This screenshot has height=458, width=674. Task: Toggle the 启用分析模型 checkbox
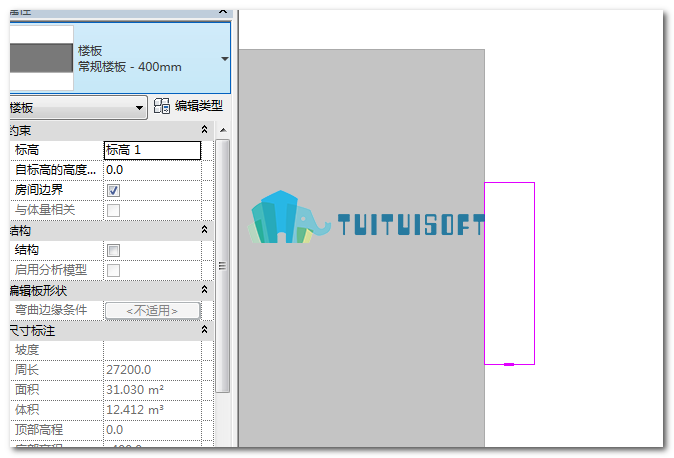pyautogui.click(x=113, y=270)
